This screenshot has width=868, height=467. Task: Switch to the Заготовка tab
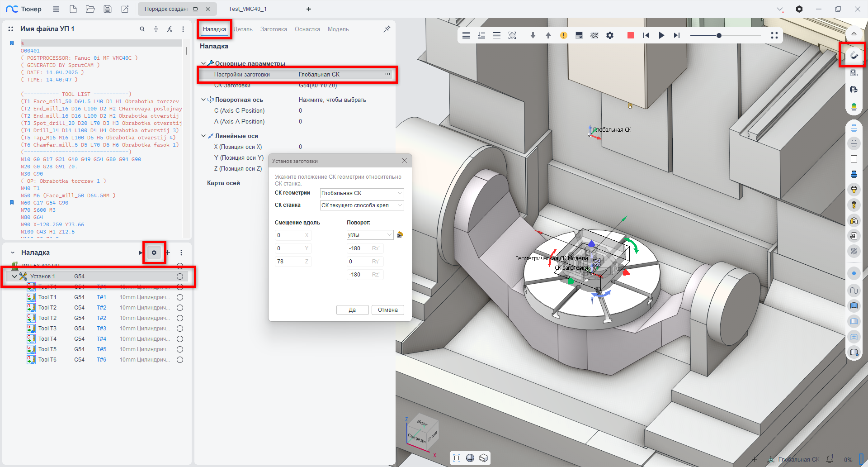274,29
